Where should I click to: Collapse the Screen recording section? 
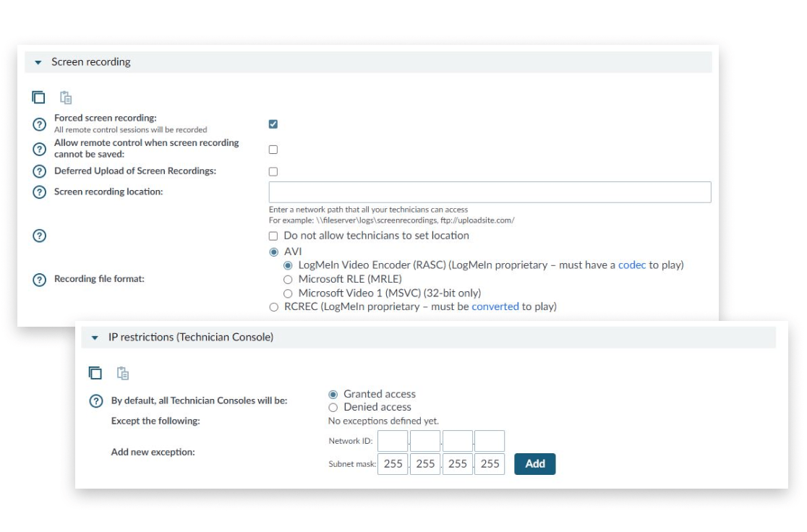pos(38,63)
